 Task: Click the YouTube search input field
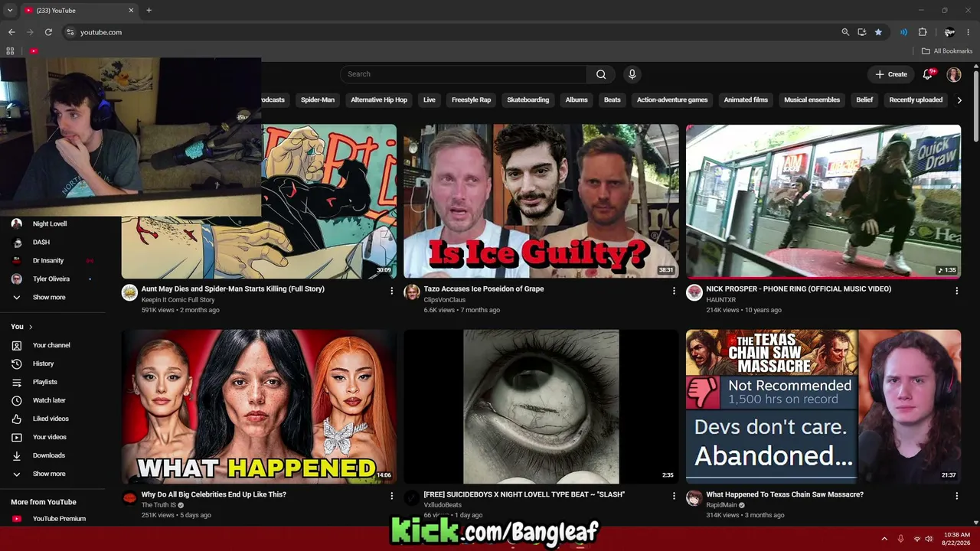point(463,74)
